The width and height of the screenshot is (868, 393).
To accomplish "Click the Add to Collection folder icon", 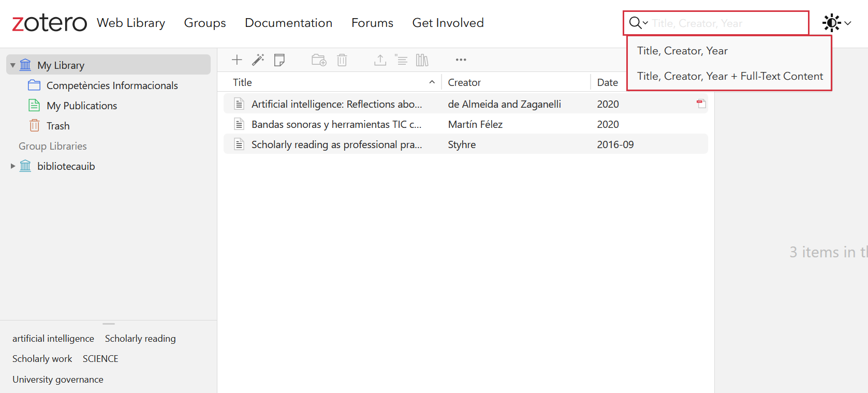I will 319,60.
